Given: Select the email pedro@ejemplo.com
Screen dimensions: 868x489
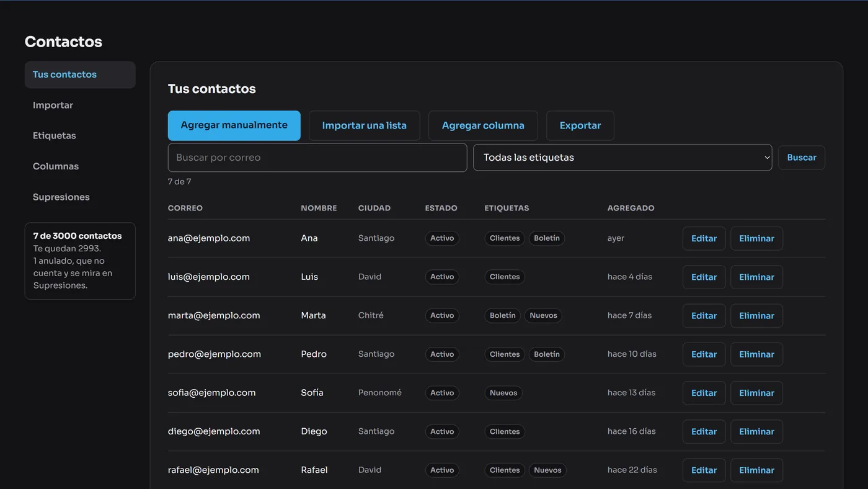Looking at the screenshot, I should click(x=215, y=354).
